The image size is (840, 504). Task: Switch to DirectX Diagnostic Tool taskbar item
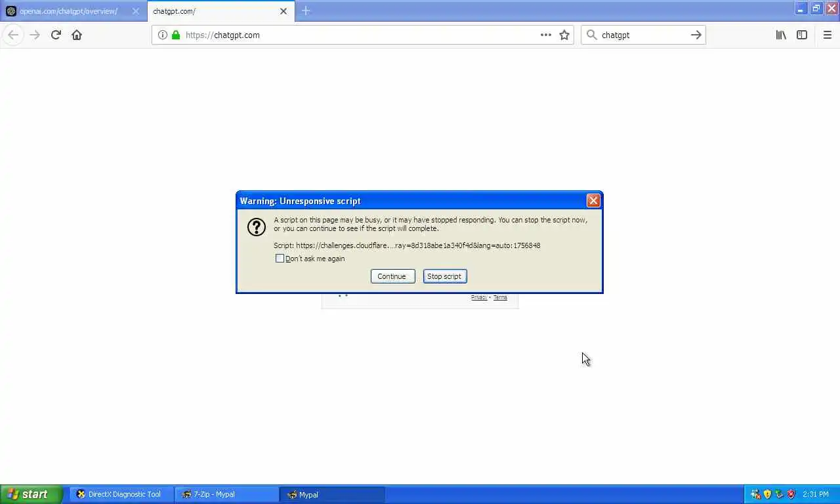(121, 494)
